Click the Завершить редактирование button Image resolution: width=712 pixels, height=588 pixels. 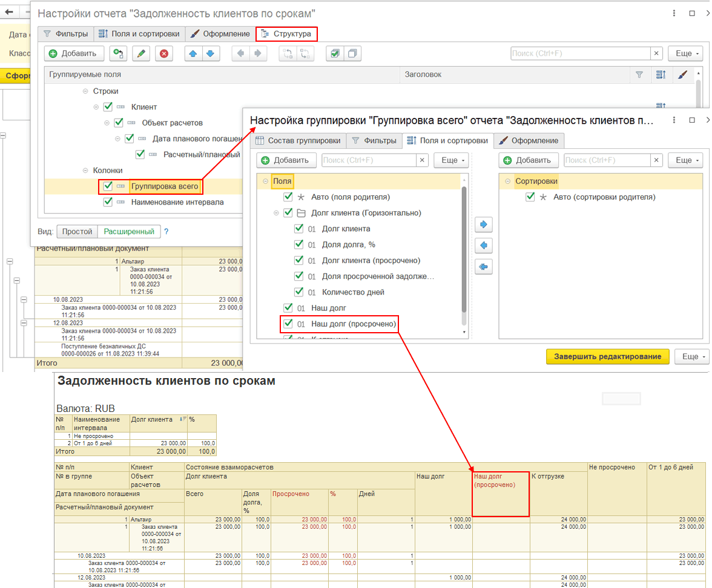tap(607, 356)
